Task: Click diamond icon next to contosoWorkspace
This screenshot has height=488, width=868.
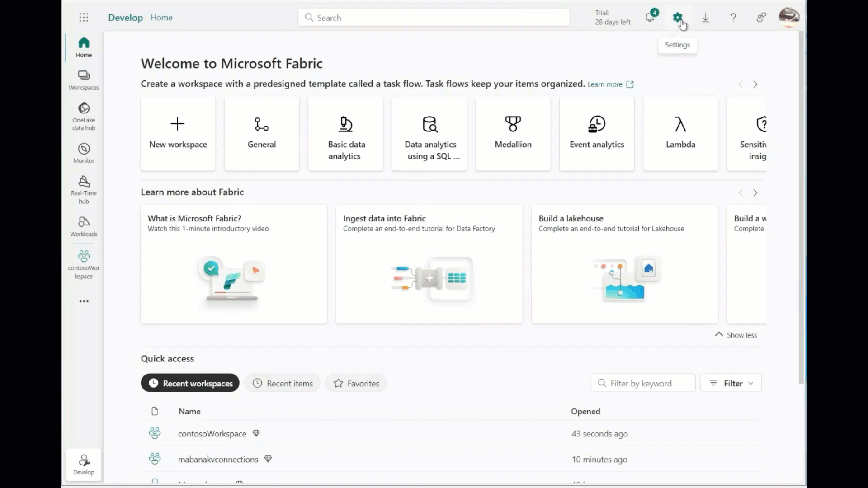Action: click(x=256, y=433)
